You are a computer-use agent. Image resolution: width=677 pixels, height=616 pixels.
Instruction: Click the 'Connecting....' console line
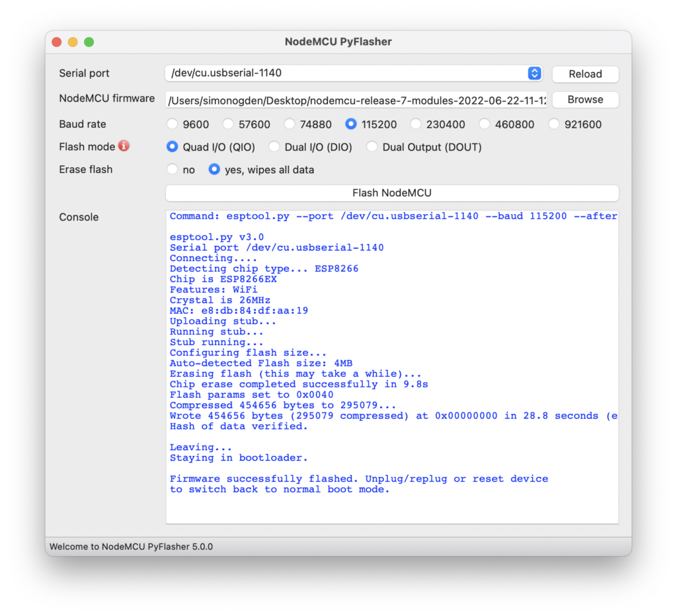pos(214,258)
